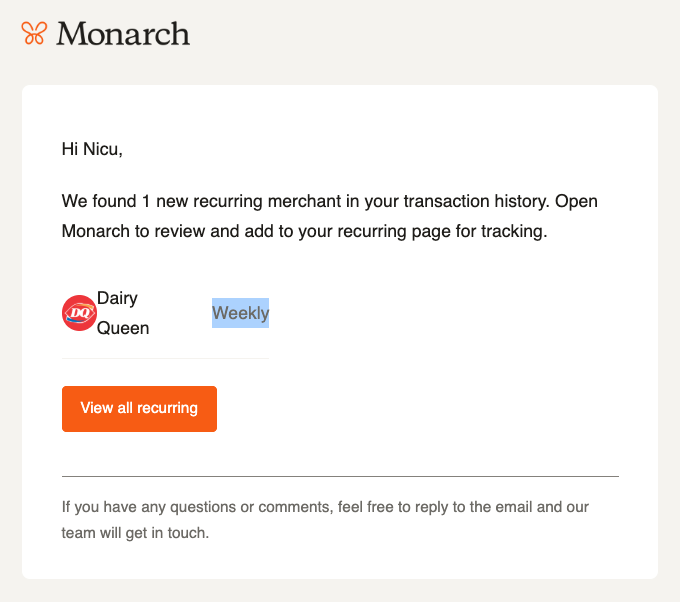
Task: Click empty space right of View all recurring
Action: point(412,409)
